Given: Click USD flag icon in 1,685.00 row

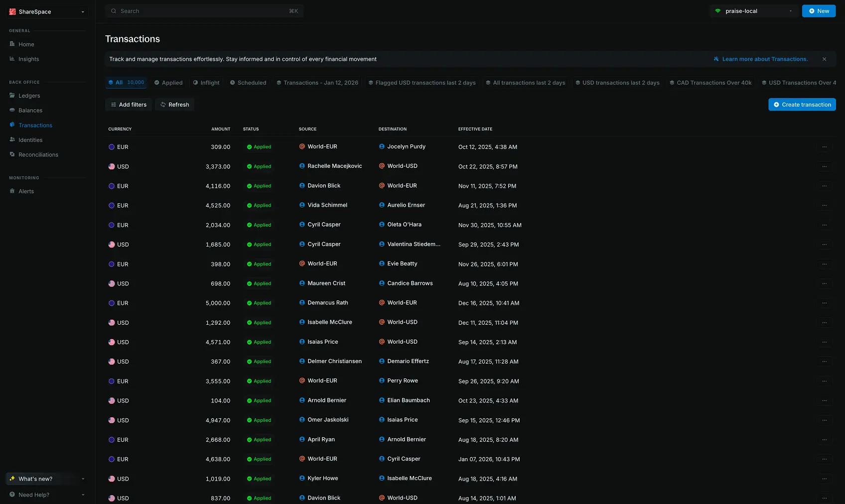Looking at the screenshot, I should pos(112,245).
